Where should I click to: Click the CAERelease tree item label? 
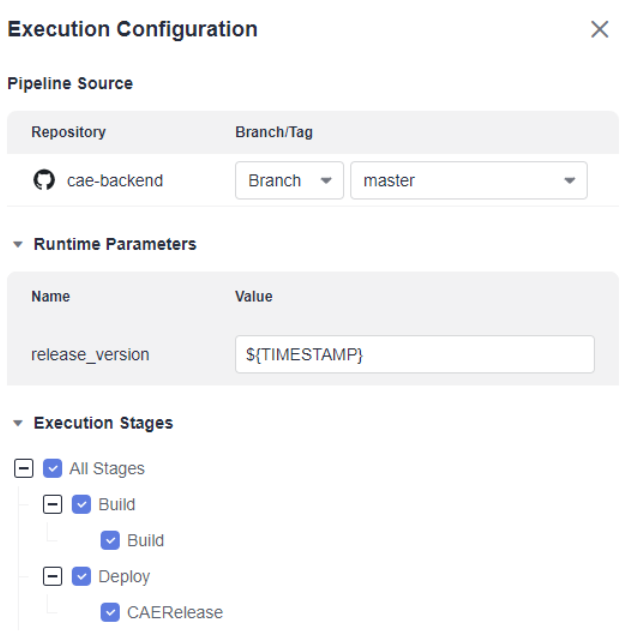coord(175,612)
